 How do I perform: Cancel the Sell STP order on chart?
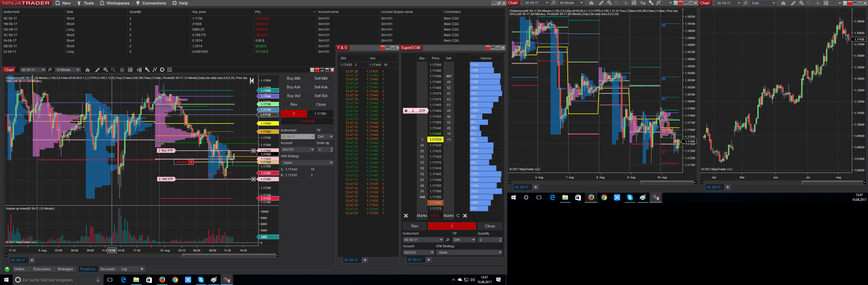(x=253, y=179)
